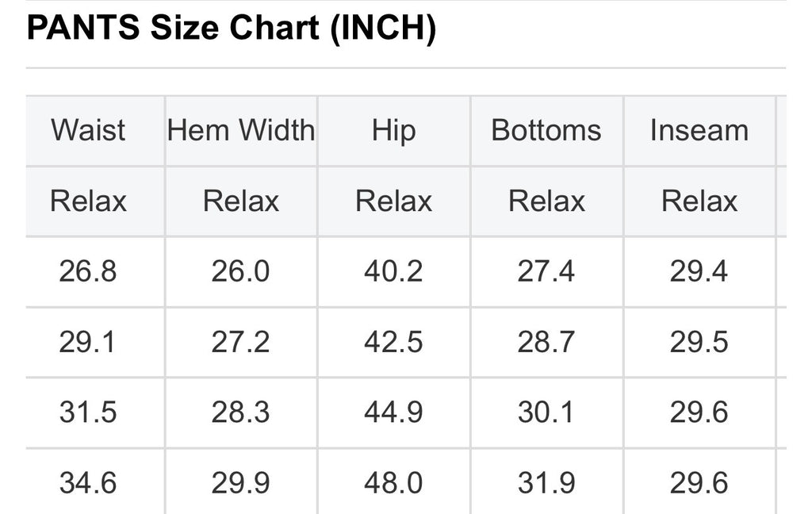This screenshot has width=812, height=514.
Task: Click the 28.3 hem width cell
Action: (240, 412)
